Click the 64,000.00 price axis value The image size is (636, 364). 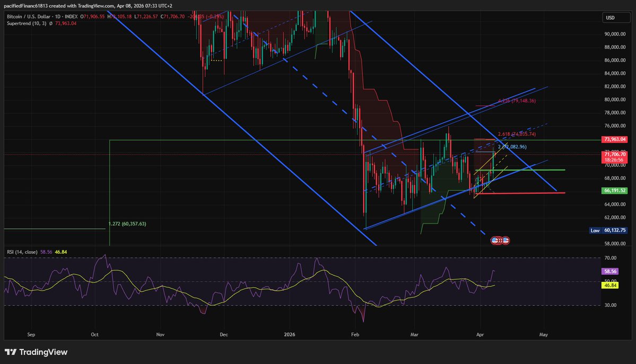pos(615,205)
